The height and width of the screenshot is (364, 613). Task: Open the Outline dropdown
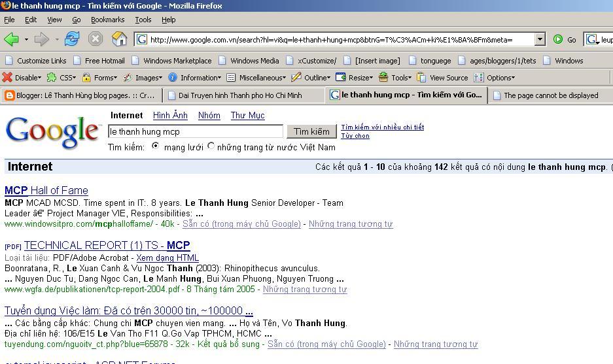(x=311, y=78)
